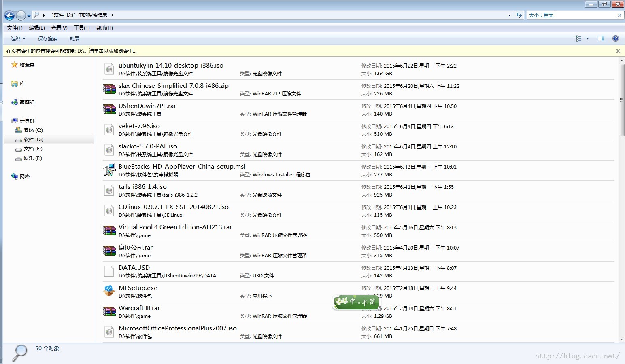Select drive 文档 (E:)

click(x=33, y=149)
